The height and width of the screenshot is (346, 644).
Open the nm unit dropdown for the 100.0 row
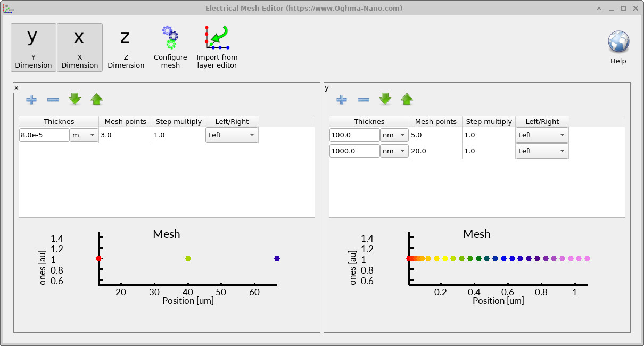click(x=394, y=135)
